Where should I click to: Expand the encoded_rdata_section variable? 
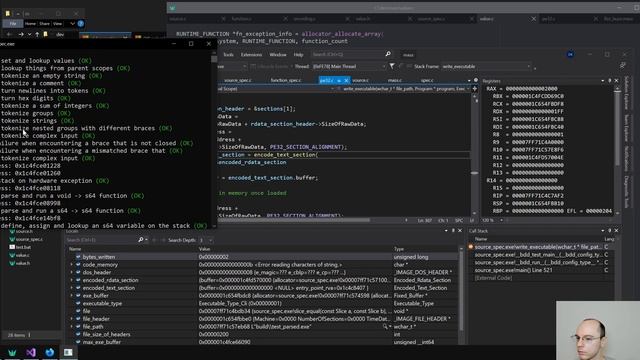pos(72,280)
